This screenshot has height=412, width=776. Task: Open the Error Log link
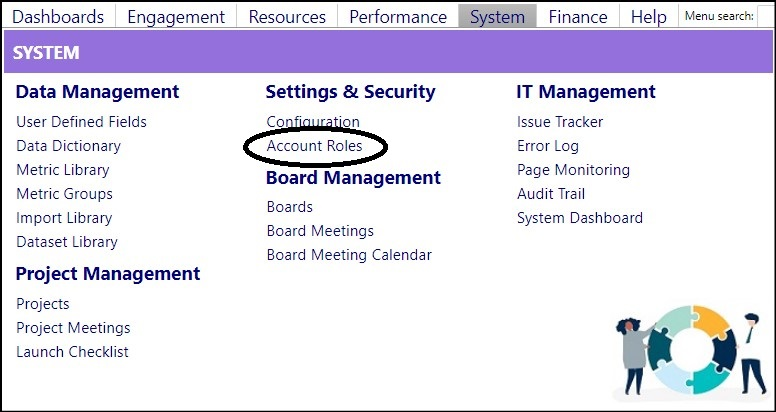547,146
